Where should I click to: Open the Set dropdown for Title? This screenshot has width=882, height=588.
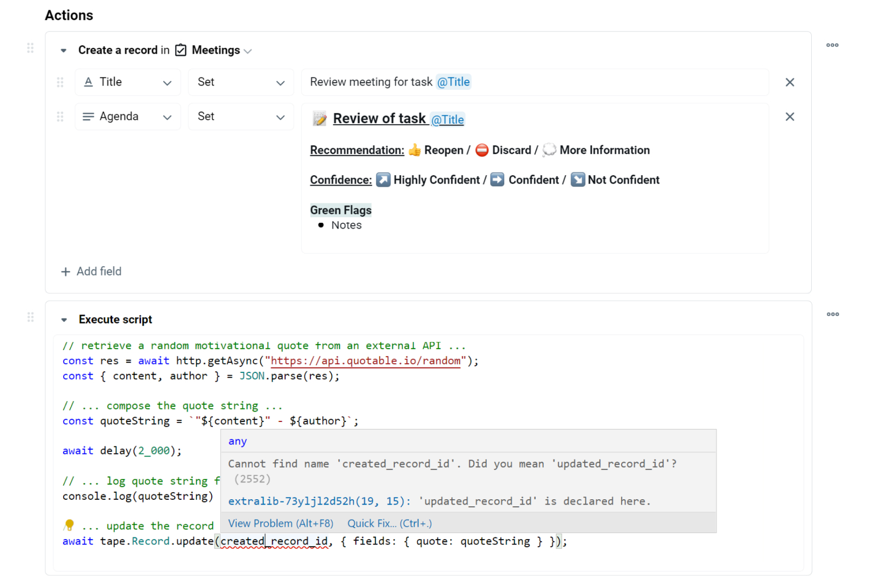241,82
